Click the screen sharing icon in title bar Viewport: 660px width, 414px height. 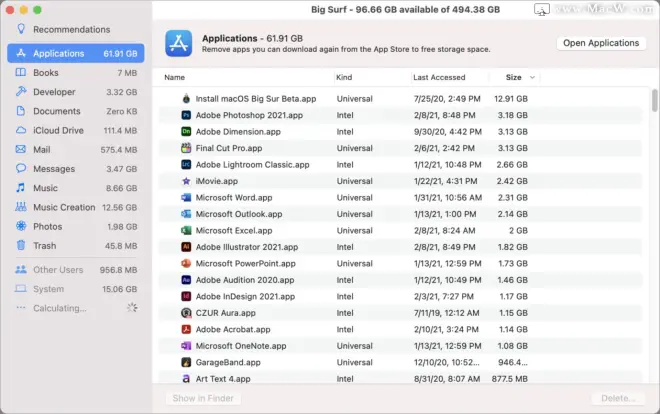tap(541, 9)
